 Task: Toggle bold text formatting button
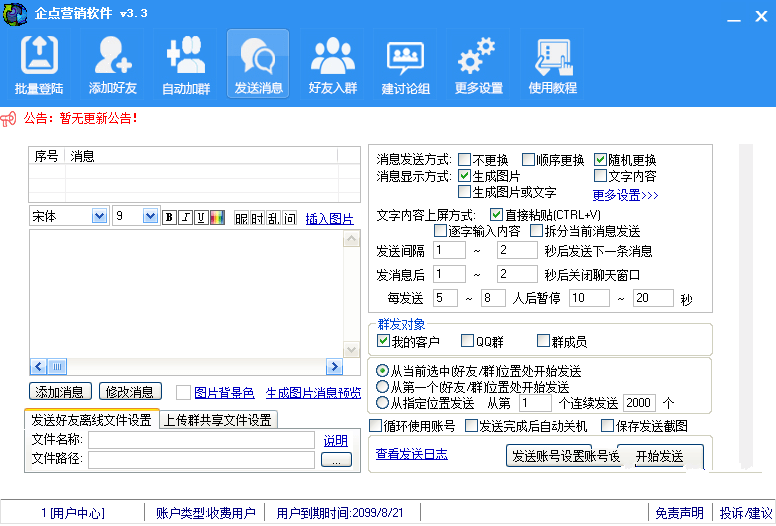coord(169,217)
